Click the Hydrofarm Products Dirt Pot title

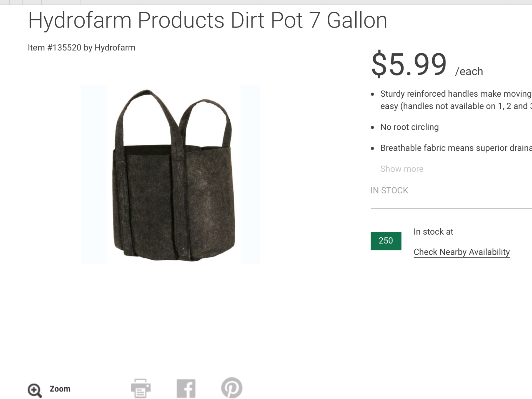pos(208,21)
